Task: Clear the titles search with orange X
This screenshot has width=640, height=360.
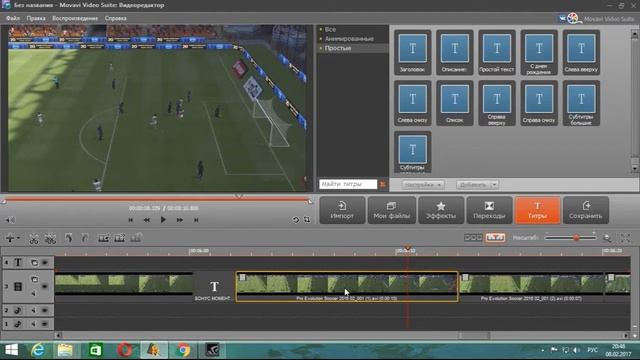Action: 382,184
